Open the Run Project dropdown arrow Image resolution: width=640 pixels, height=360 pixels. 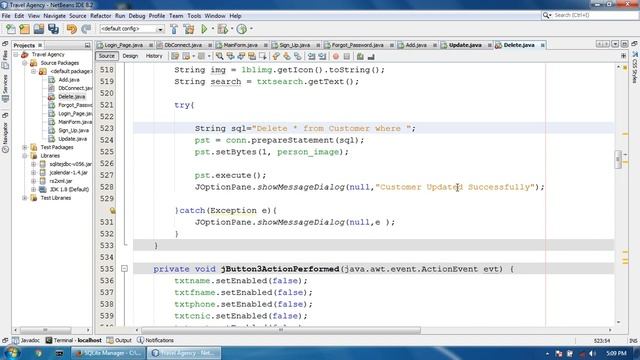pos(212,29)
